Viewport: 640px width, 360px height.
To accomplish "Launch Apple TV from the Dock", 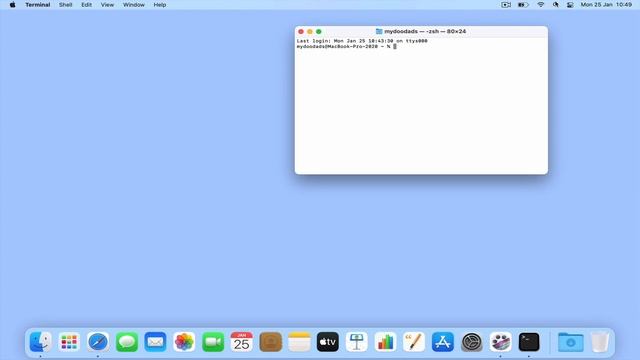I will coord(328,342).
